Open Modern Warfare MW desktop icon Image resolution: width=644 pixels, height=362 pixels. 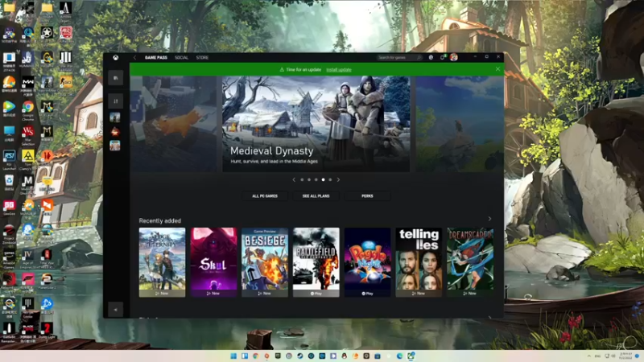tap(28, 84)
